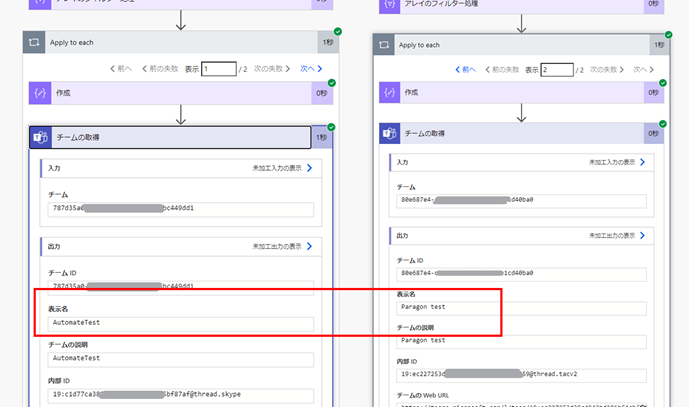Select チームの説明 value AutomateTest
The height and width of the screenshot is (407, 689).
(x=181, y=360)
